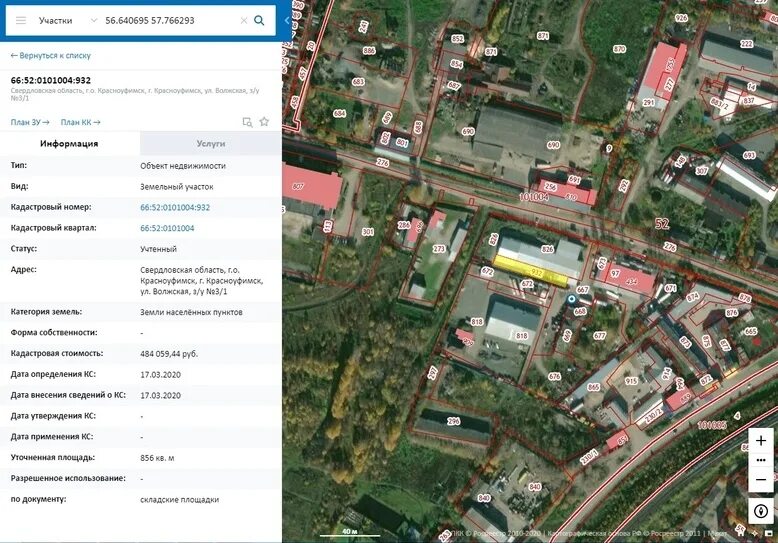The height and width of the screenshot is (543, 778).
Task: Click the blue location marker on map
Action: [572, 299]
